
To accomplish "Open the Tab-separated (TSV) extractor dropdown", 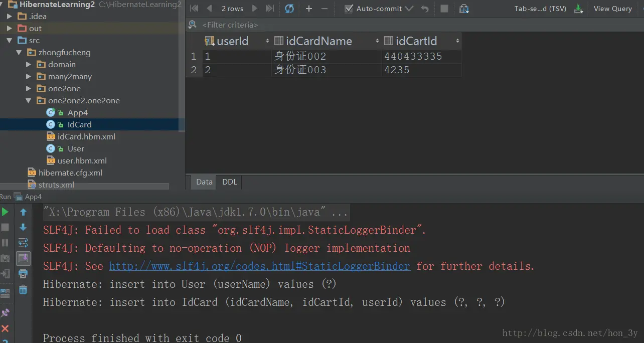I will click(540, 9).
